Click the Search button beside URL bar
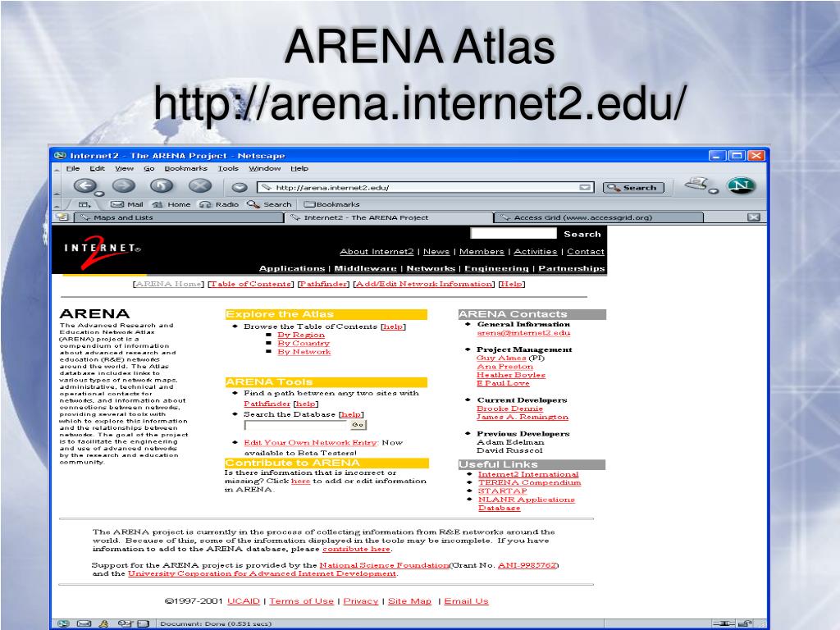The height and width of the screenshot is (630, 840). tap(633, 188)
